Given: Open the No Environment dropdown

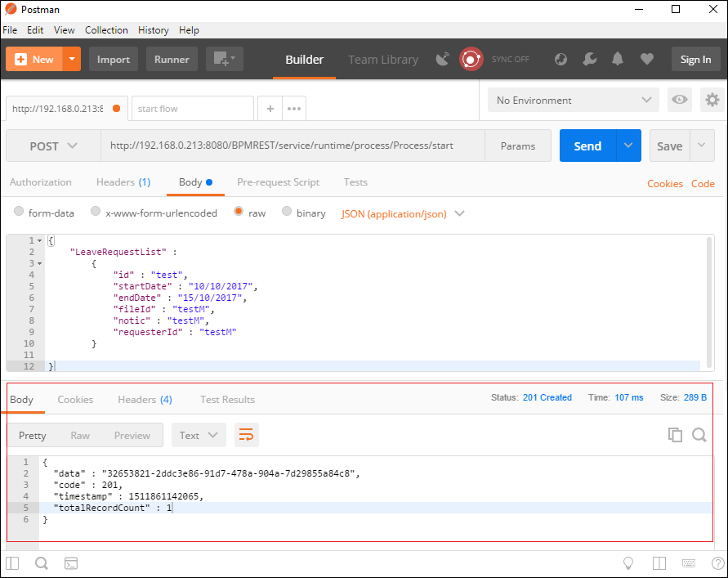Looking at the screenshot, I should coord(574,100).
